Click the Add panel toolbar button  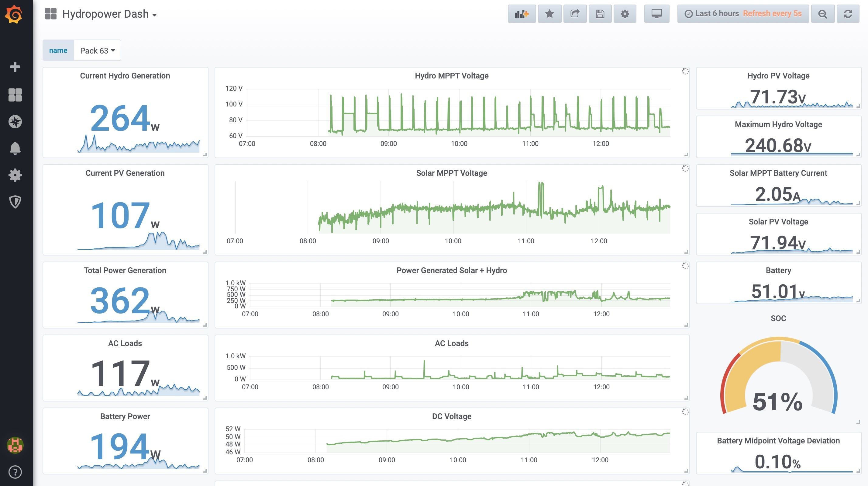pyautogui.click(x=521, y=14)
